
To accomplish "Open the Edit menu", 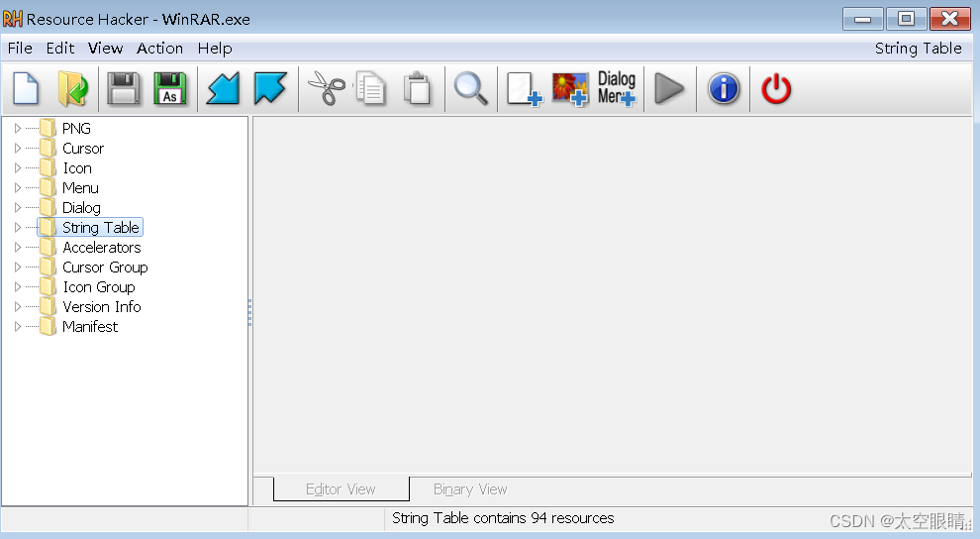I will coord(60,49).
